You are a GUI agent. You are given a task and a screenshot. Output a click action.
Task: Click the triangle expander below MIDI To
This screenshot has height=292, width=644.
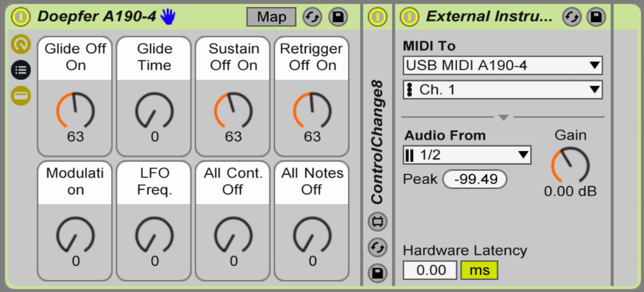coord(504,118)
